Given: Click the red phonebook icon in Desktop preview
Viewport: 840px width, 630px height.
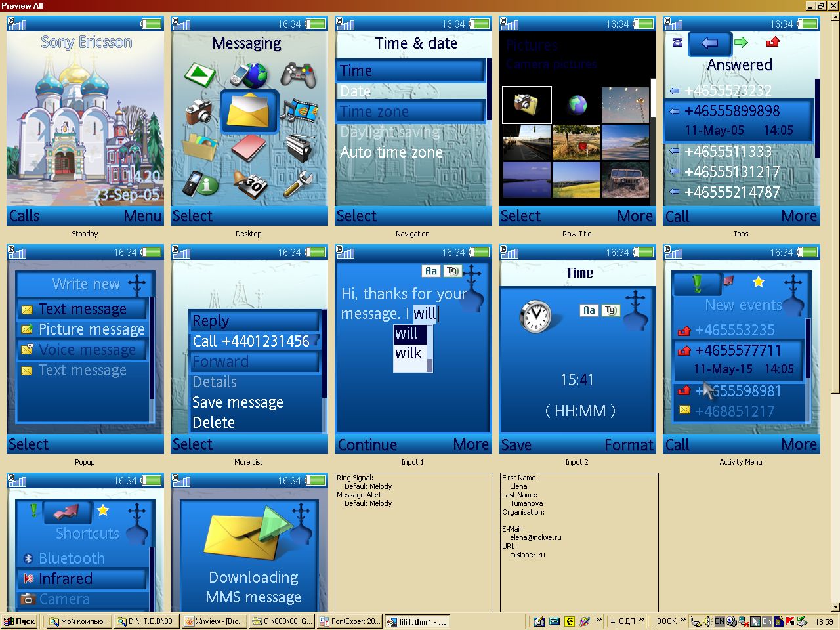Looking at the screenshot, I should click(x=249, y=147).
